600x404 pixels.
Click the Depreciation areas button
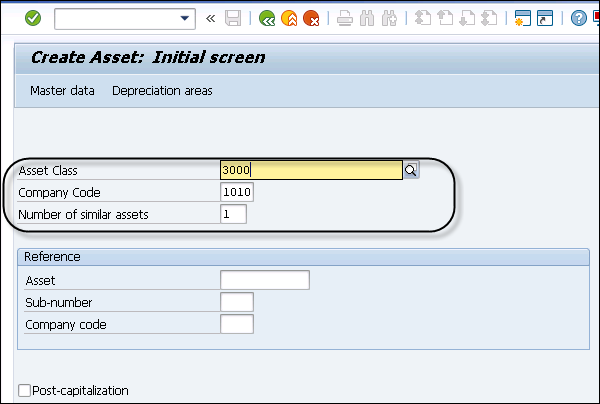tap(162, 91)
